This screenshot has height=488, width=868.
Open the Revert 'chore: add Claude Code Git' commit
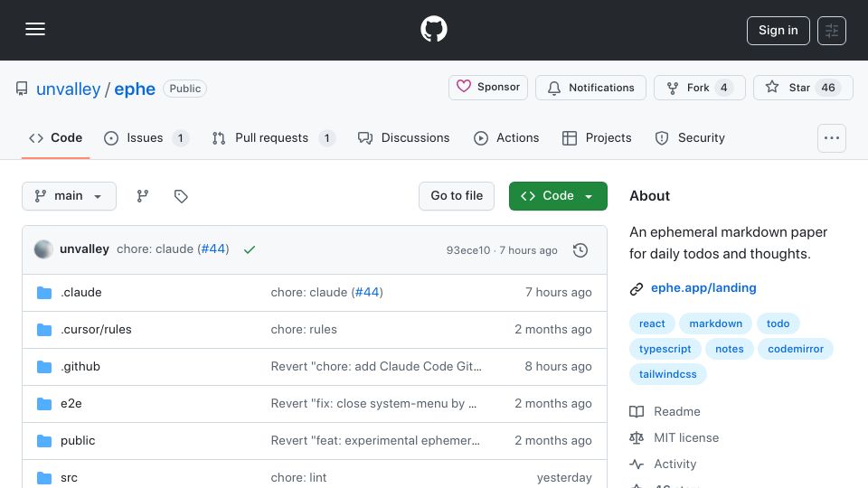coord(376,366)
